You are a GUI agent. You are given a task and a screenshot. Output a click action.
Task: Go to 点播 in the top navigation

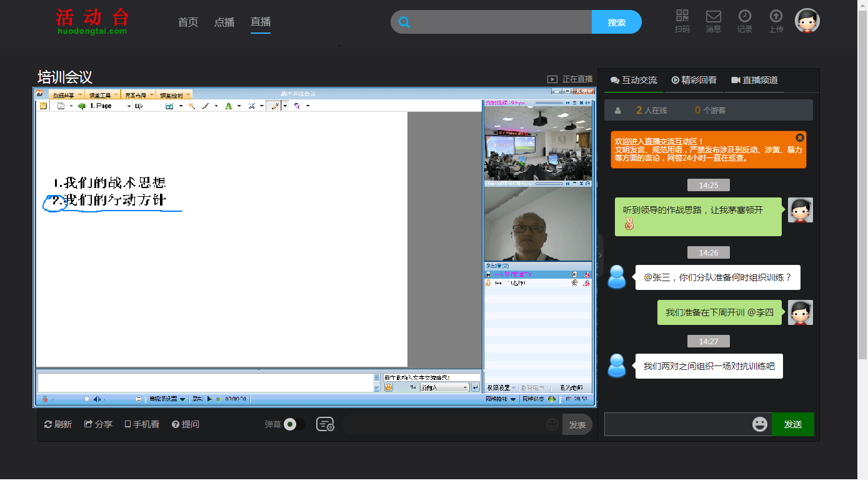tap(224, 22)
